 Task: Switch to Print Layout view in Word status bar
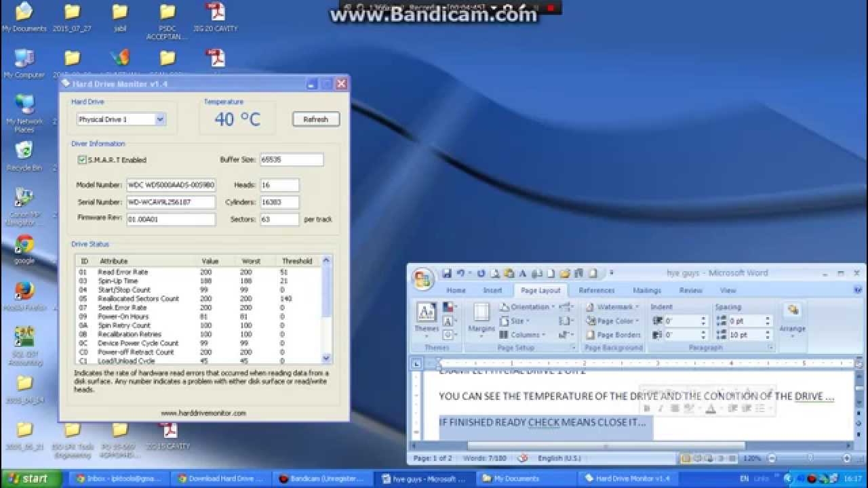(687, 458)
